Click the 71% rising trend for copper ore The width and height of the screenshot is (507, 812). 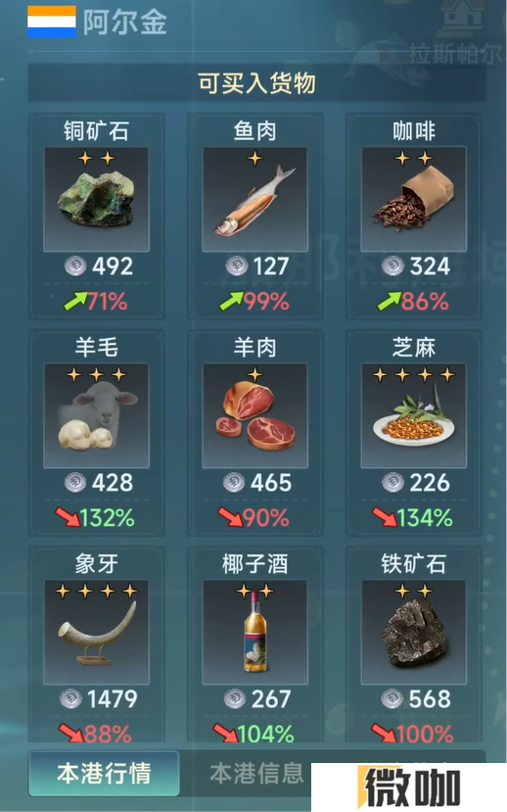96,302
